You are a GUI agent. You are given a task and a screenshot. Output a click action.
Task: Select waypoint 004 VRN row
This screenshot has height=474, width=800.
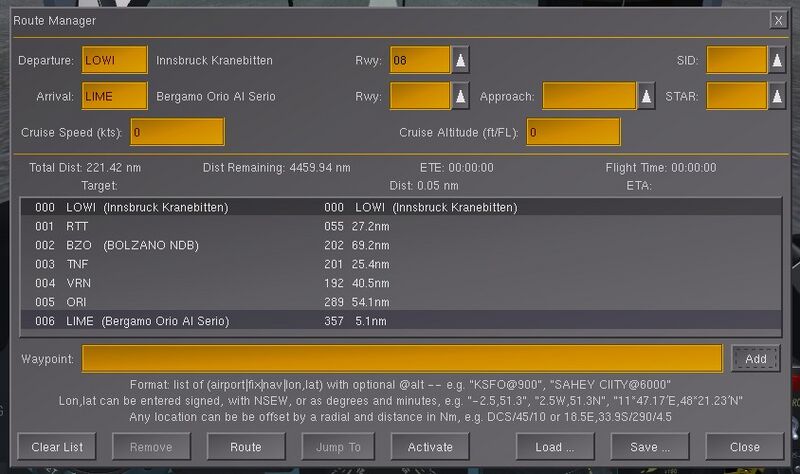click(401, 283)
